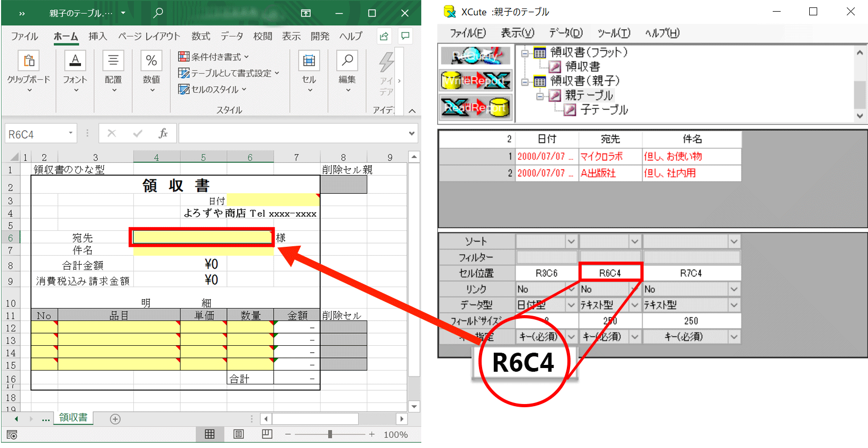Click the zoom in plus icon
Viewport: 868px width, 448px height.
point(372,434)
